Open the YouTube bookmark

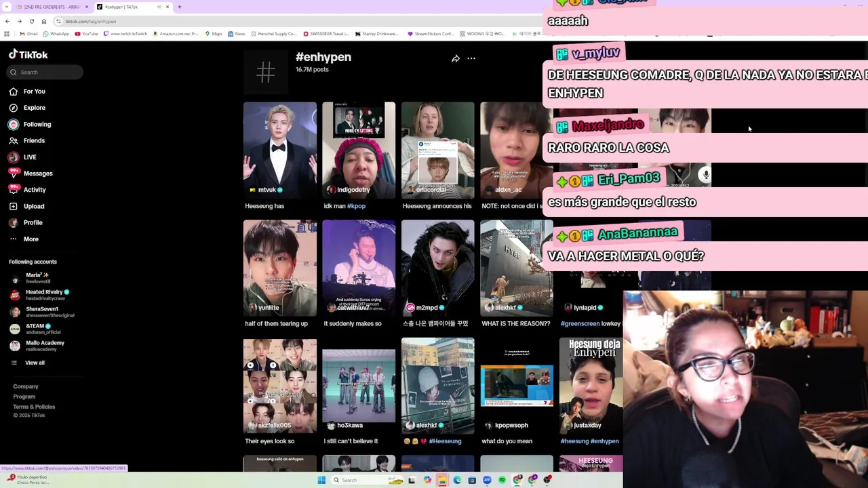tap(87, 34)
